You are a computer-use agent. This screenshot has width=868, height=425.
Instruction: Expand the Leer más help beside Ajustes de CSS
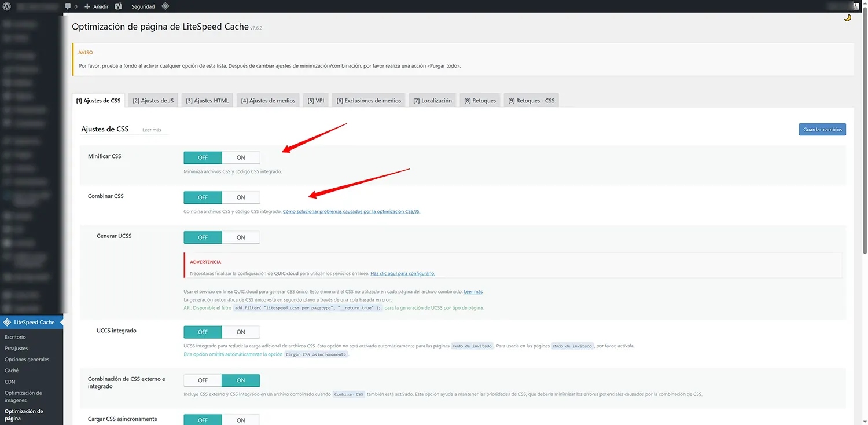[152, 130]
